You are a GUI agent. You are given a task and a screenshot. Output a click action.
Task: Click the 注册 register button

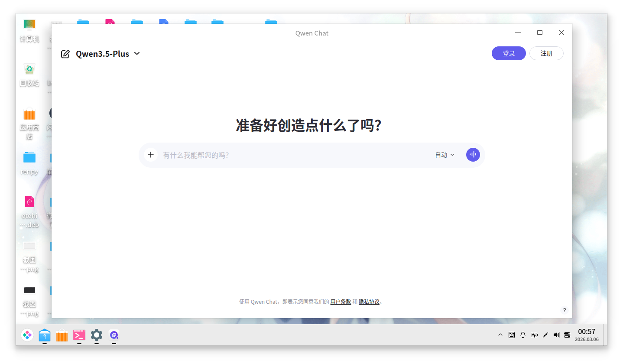pos(546,53)
